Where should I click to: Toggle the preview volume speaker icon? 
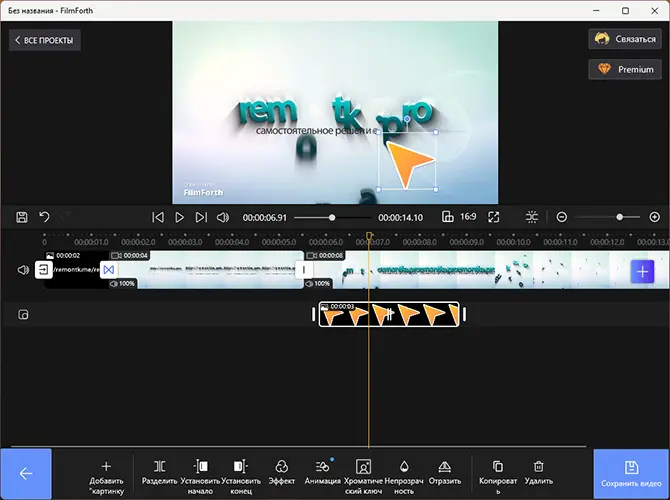223,218
